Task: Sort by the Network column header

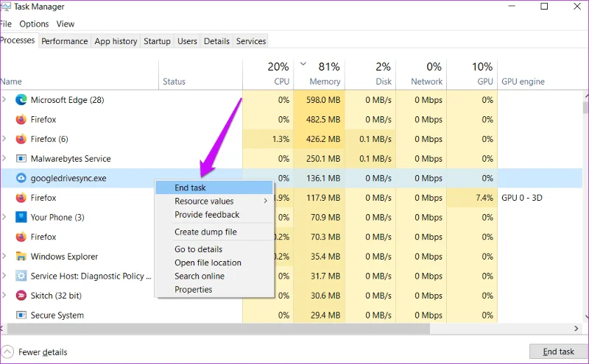Action: click(421, 74)
